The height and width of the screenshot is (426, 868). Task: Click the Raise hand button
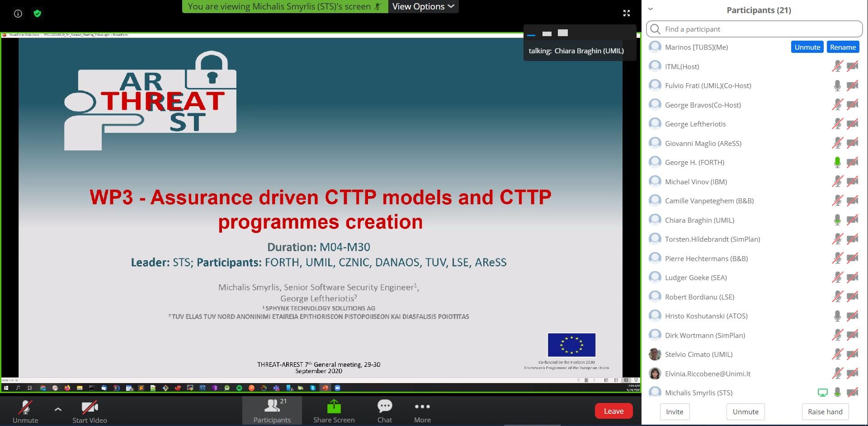point(825,412)
